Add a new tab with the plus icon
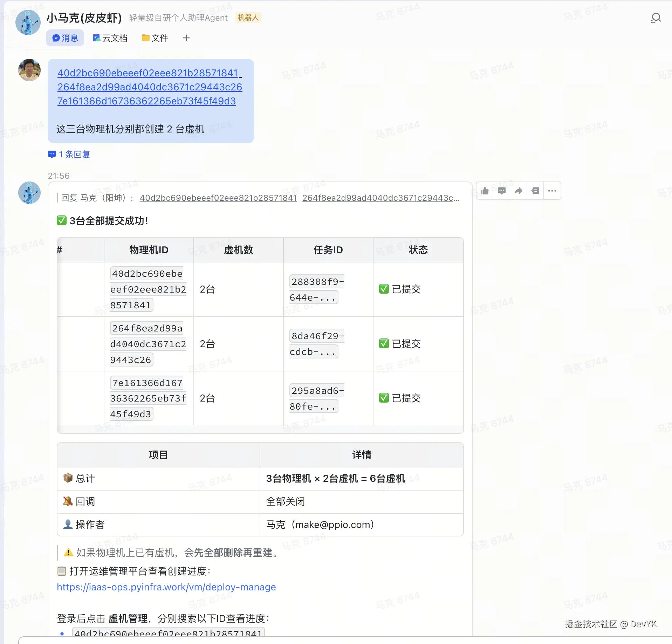672x644 pixels. coord(186,38)
